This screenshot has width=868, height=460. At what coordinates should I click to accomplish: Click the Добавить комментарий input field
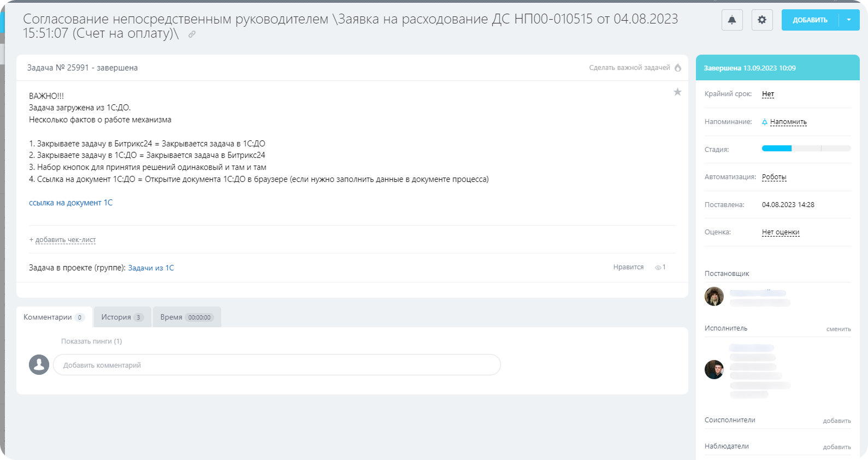(x=276, y=365)
